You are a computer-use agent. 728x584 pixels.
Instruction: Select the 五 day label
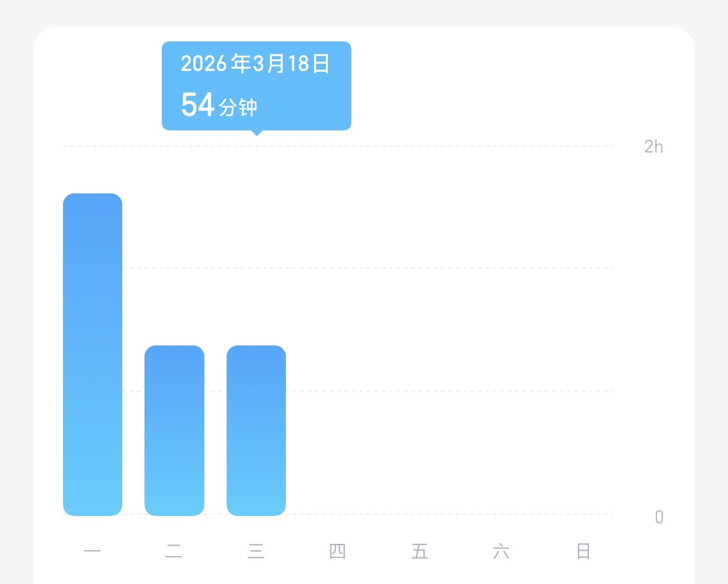point(420,551)
